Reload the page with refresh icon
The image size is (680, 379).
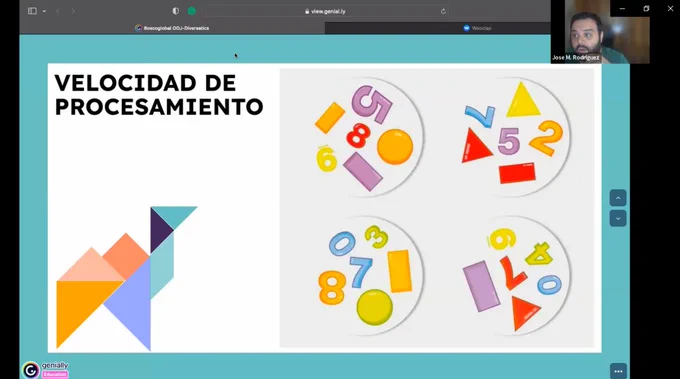[x=443, y=11]
